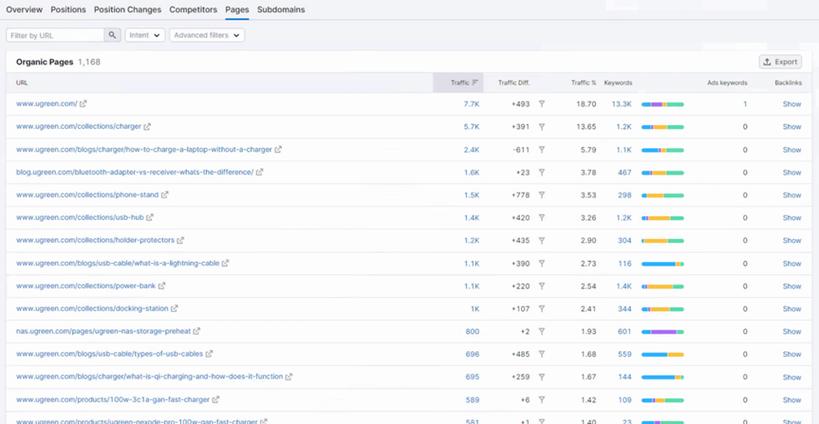819x424 pixels.
Task: Open external link icon for types-of-usb-cables URL
Action: pyautogui.click(x=209, y=354)
